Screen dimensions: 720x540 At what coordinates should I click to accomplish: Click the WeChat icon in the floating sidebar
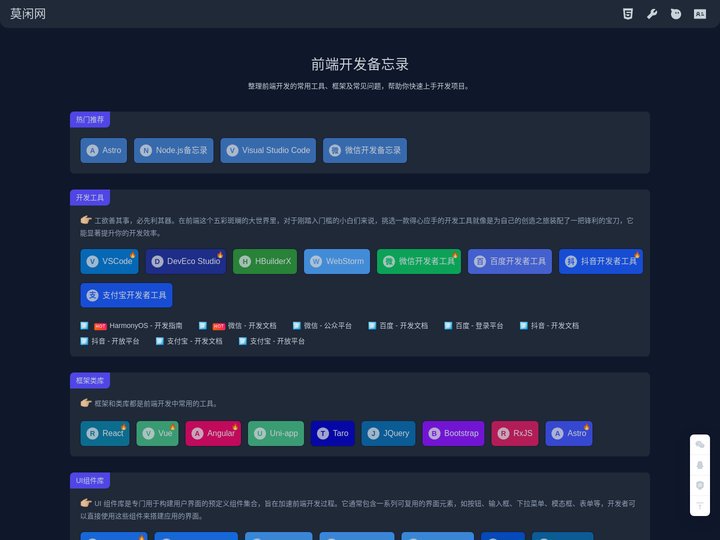coord(700,444)
